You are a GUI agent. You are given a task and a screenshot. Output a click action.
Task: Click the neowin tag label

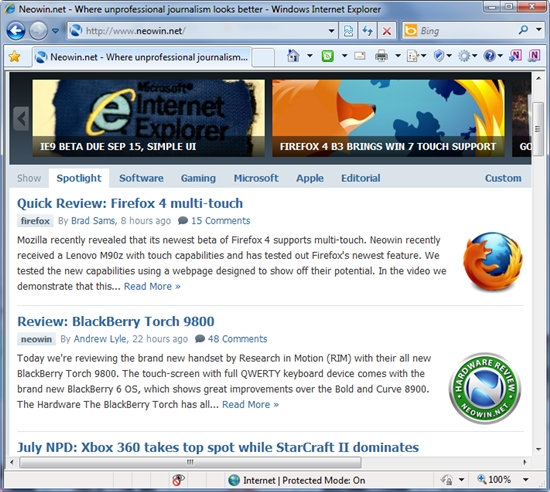click(x=36, y=339)
